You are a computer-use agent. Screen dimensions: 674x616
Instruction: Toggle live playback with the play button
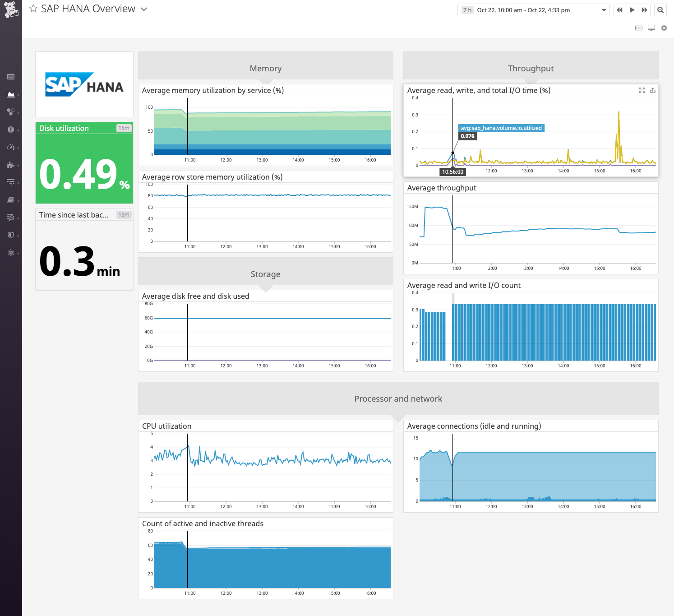coord(632,9)
